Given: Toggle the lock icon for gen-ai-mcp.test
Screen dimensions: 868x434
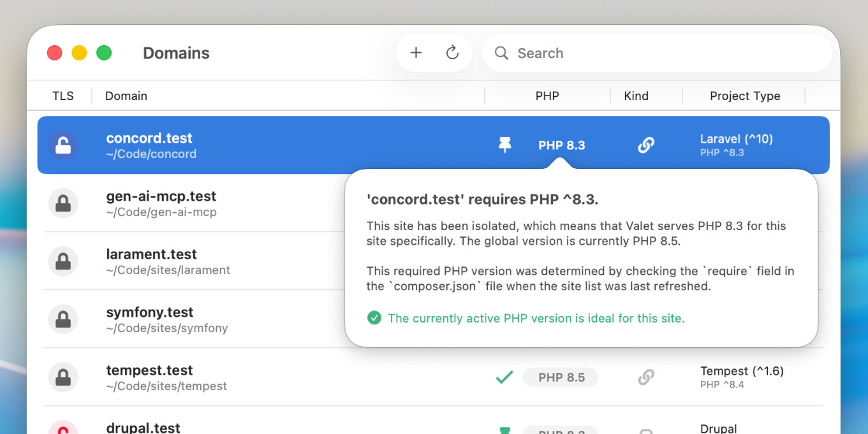Looking at the screenshot, I should [63, 203].
